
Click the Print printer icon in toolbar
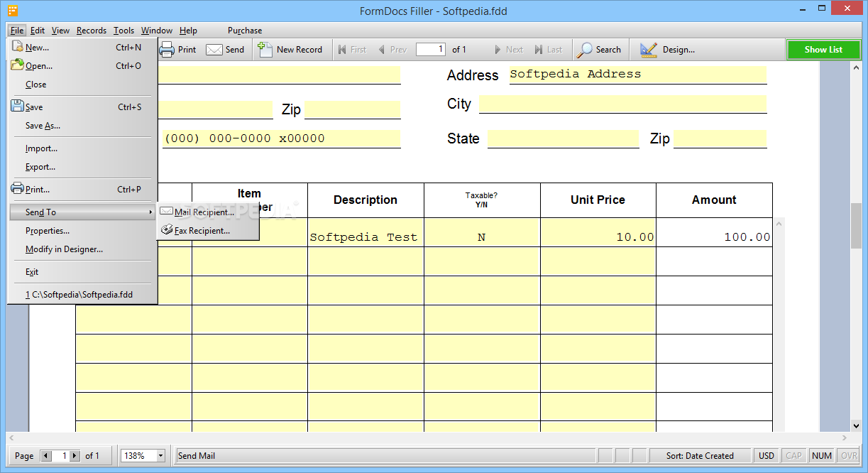[167, 50]
